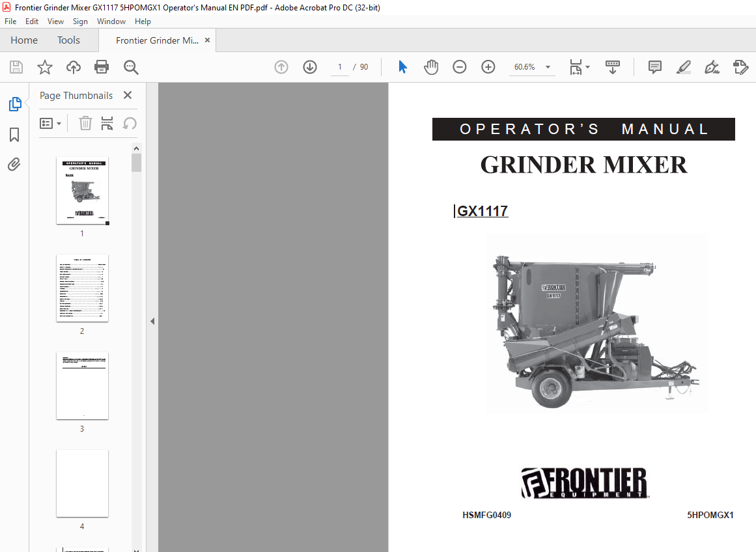Click the fit page width tool
The height and width of the screenshot is (552, 756).
pos(576,67)
